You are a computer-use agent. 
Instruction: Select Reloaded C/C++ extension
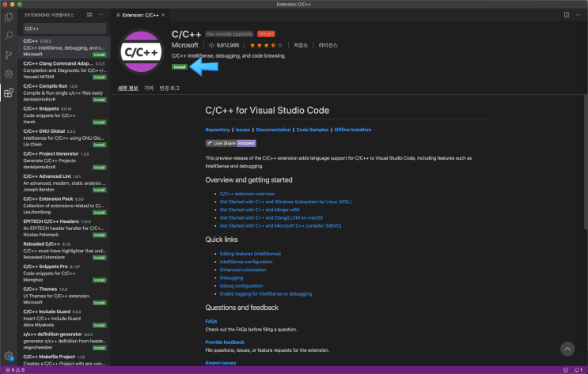click(64, 251)
